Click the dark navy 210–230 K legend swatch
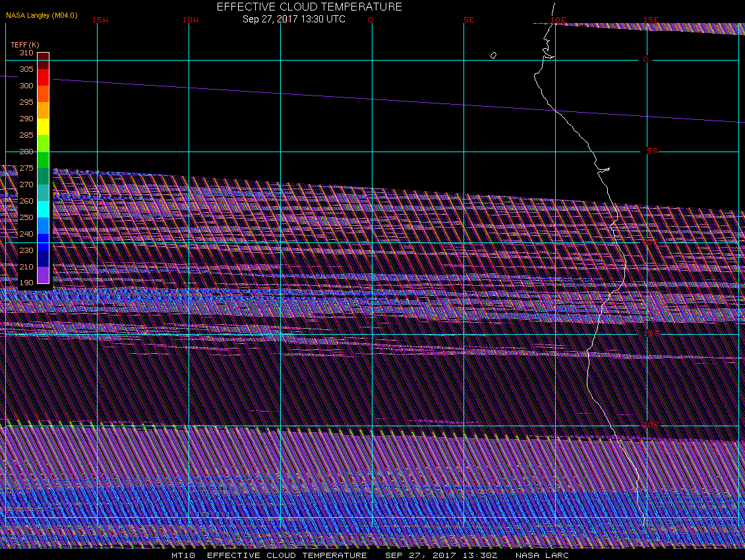 (x=44, y=259)
